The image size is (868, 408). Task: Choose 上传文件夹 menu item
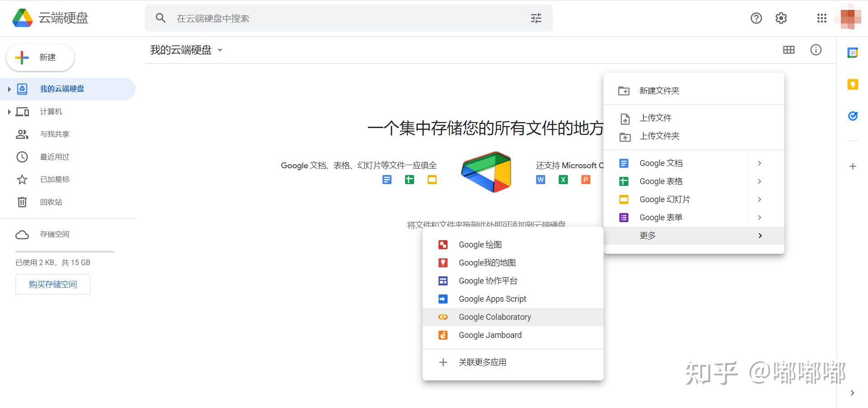[694, 136]
